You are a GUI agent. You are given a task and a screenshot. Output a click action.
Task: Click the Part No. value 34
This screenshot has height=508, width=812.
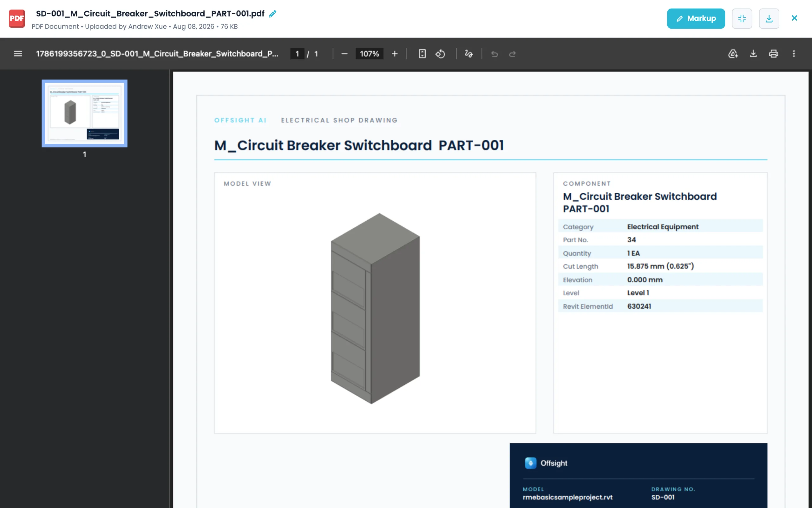click(x=632, y=240)
